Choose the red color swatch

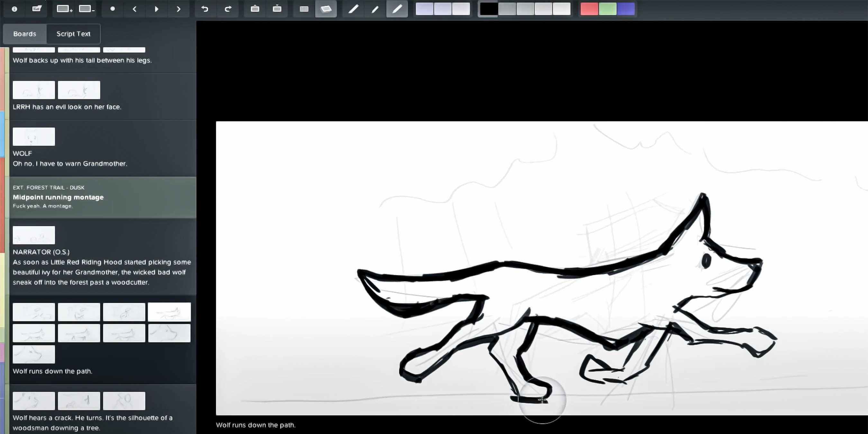point(589,9)
